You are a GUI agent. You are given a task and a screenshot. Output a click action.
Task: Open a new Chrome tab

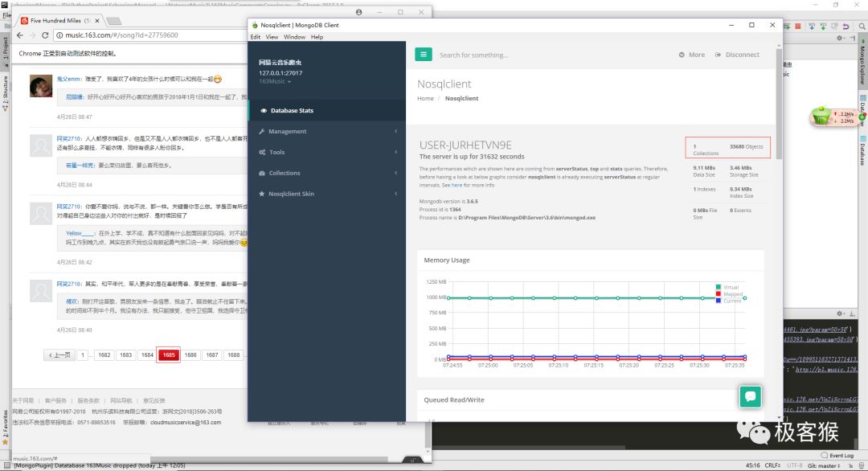coord(113,21)
